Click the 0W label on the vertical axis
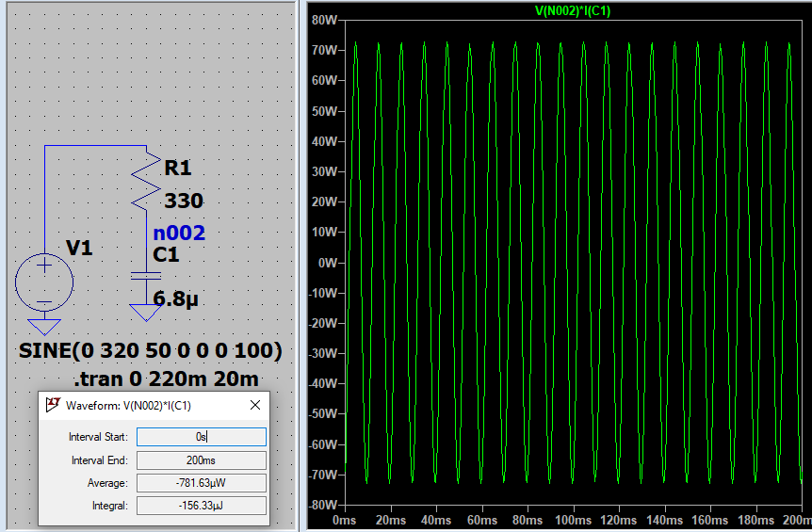Viewport: 812px width, 532px height. (x=328, y=263)
